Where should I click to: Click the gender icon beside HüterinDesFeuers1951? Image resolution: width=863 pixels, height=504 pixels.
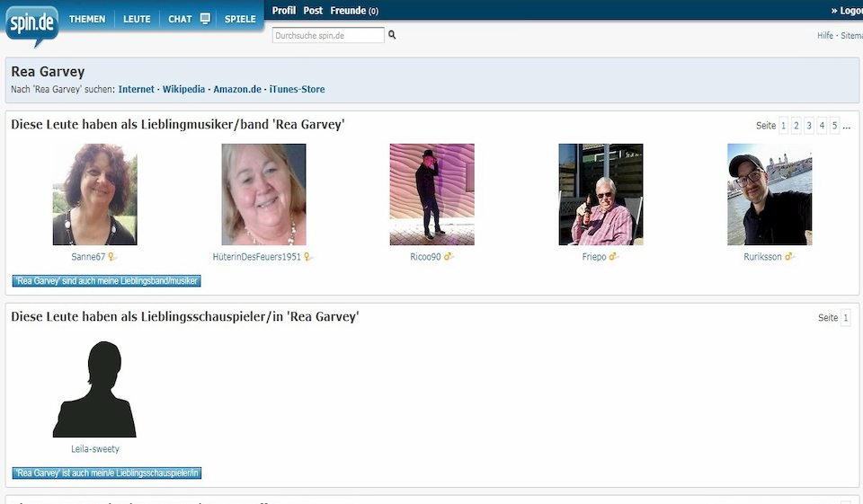307,257
